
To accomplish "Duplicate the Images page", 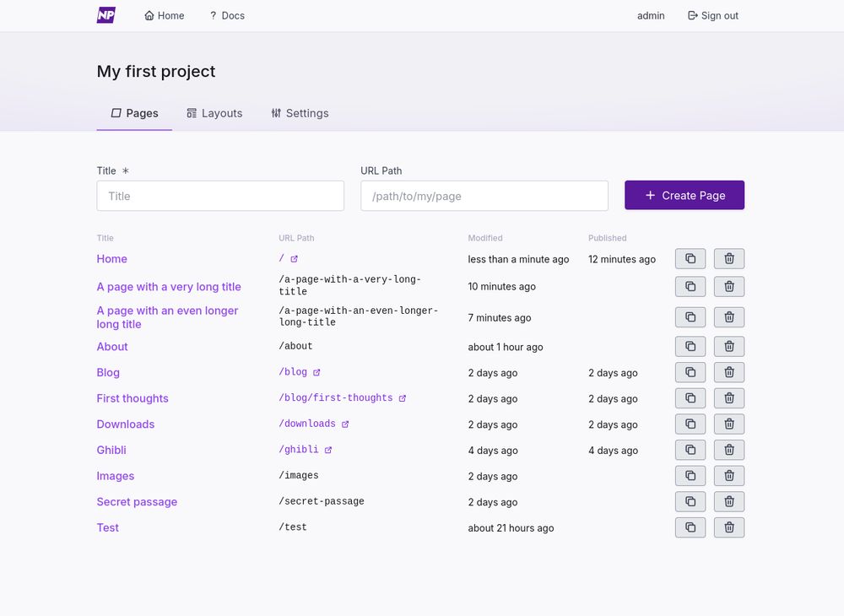I will click(690, 476).
